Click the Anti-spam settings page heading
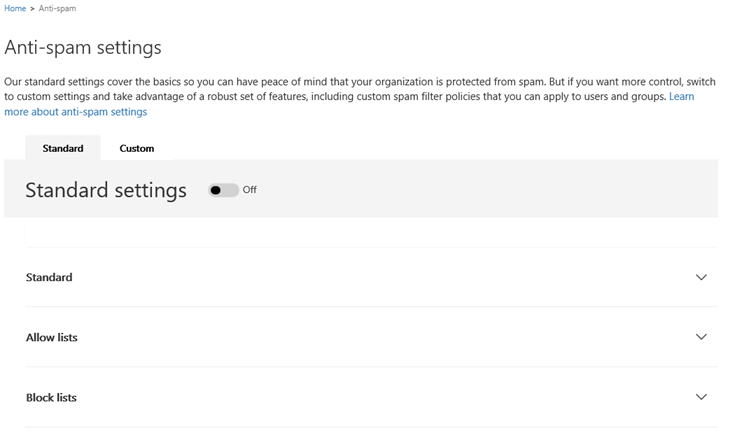 click(x=83, y=47)
